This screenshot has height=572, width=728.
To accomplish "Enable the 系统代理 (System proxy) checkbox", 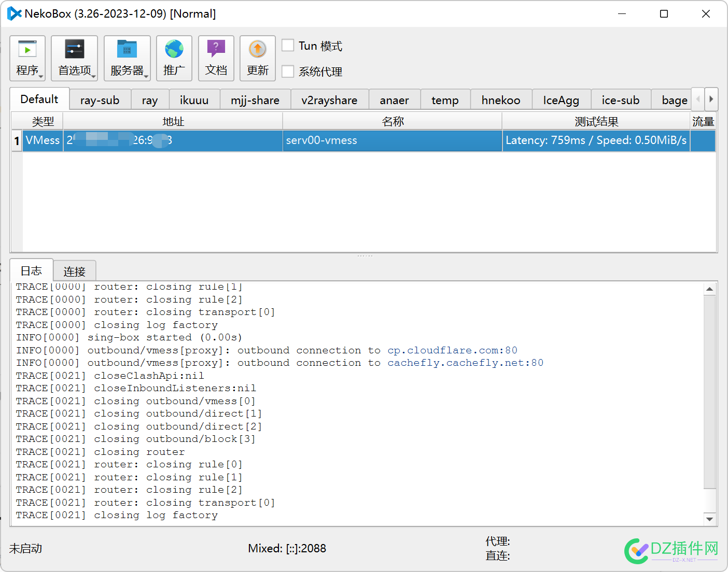I will [x=288, y=71].
